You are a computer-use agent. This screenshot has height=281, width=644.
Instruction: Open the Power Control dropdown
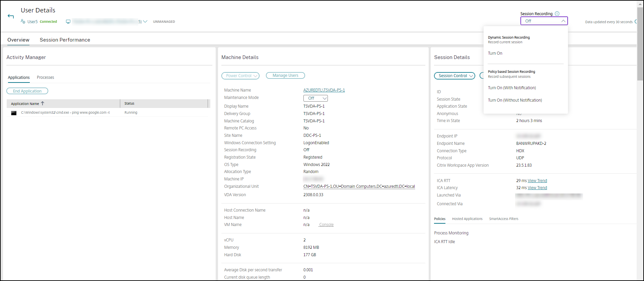coord(240,76)
